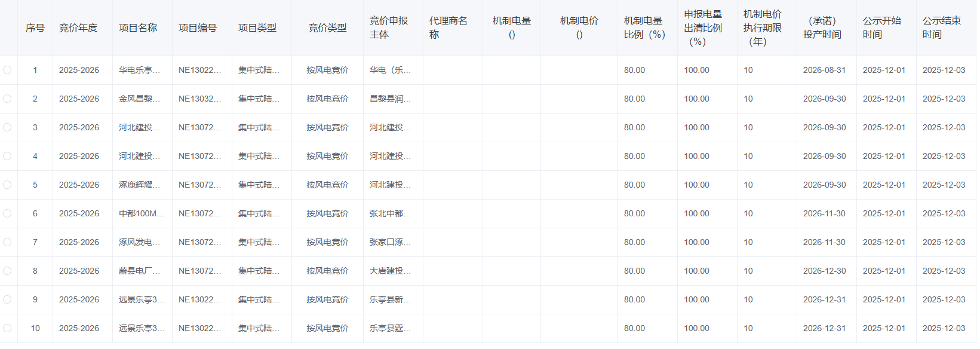Select the radio button for row 2

(x=7, y=99)
